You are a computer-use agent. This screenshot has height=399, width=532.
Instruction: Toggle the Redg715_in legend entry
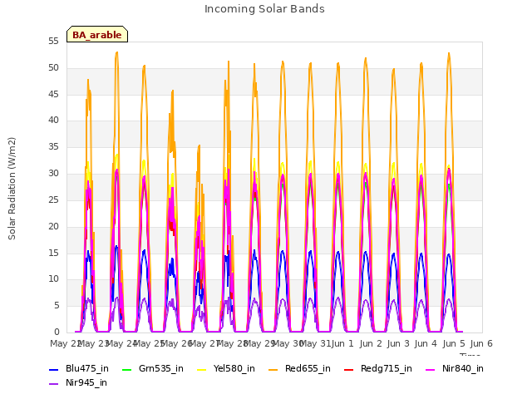pyautogui.click(x=378, y=368)
